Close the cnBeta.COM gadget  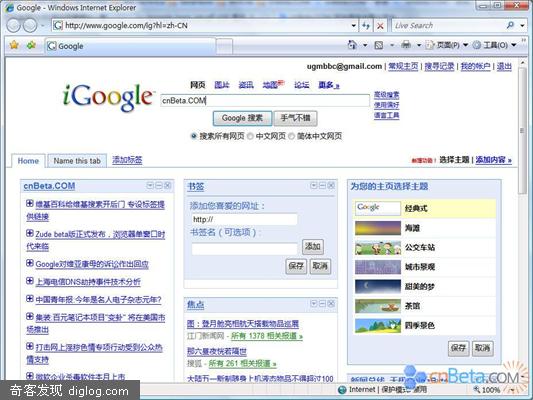pos(168,185)
